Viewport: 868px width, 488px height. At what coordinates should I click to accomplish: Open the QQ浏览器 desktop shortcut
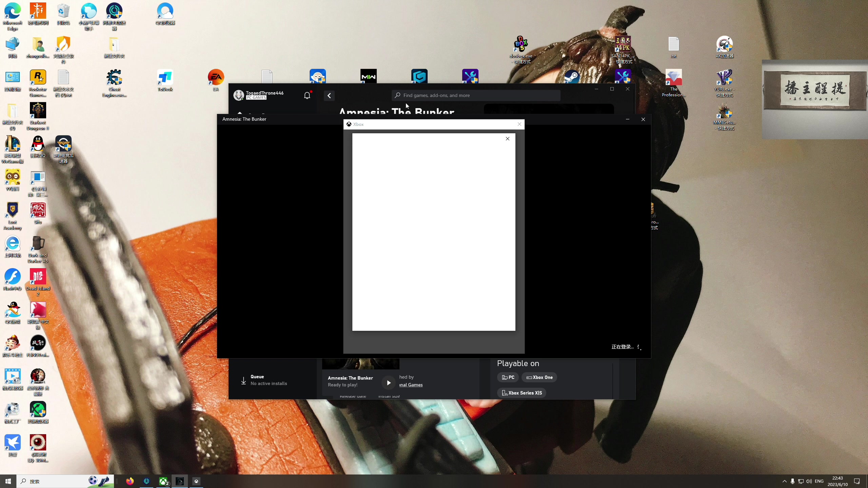pyautogui.click(x=165, y=14)
